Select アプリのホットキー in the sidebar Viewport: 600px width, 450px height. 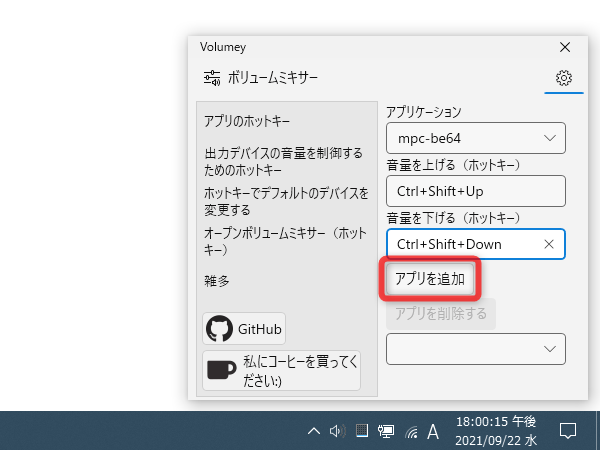[x=247, y=121]
